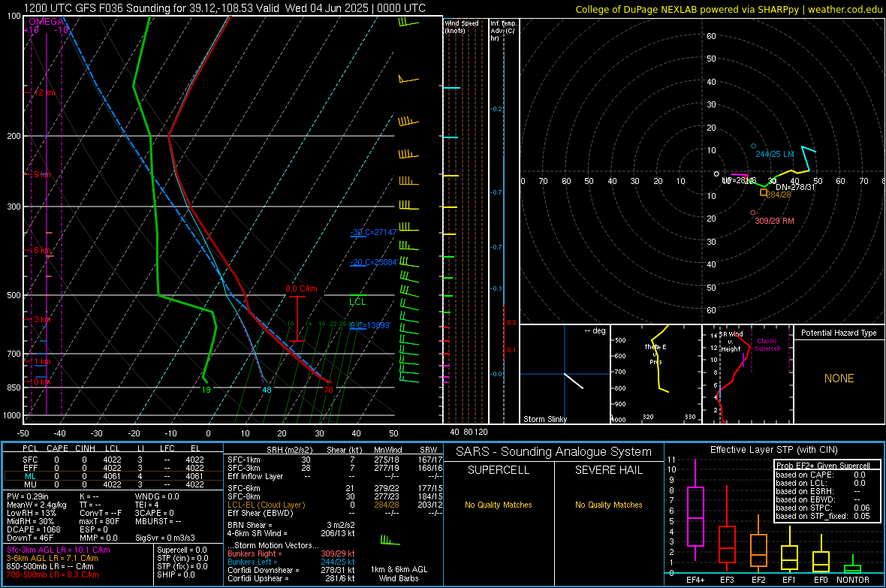Screen dimensions: 886x588
Task: Click 'Sfc-3km AGL LR = 10.1 C/km'
Action: 59,550
